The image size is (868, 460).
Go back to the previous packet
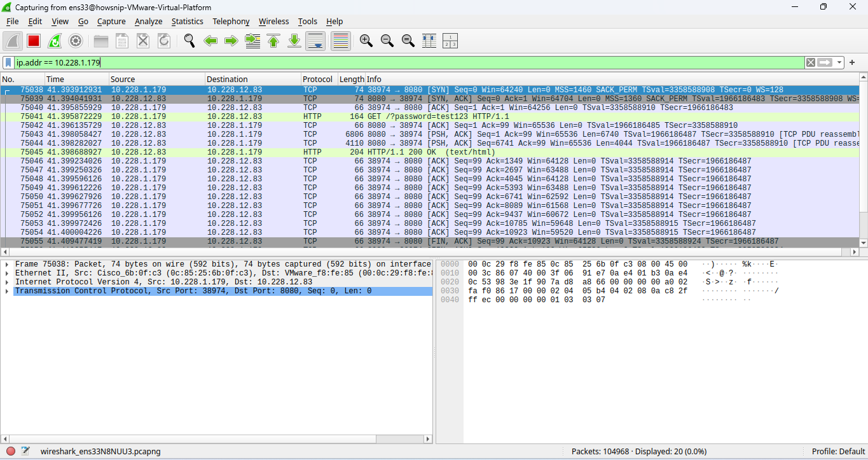210,41
